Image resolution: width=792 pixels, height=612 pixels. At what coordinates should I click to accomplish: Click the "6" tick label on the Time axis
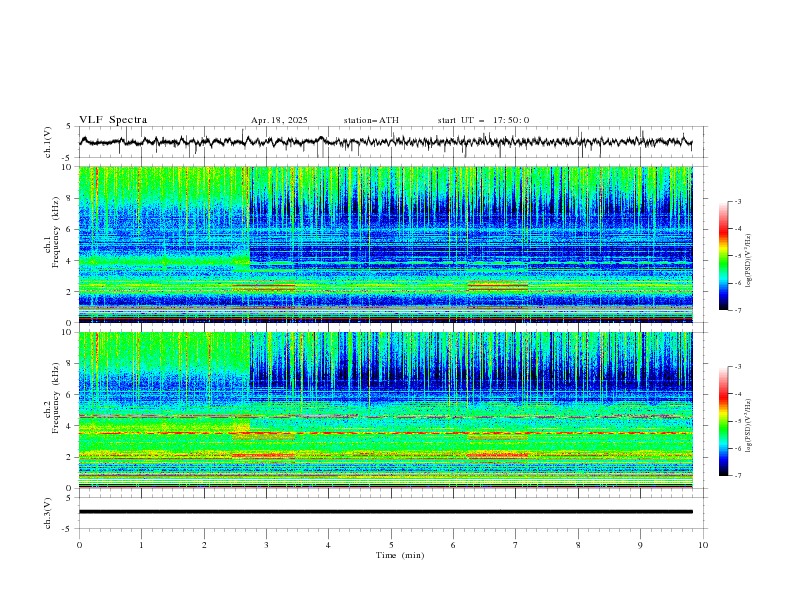click(x=453, y=545)
